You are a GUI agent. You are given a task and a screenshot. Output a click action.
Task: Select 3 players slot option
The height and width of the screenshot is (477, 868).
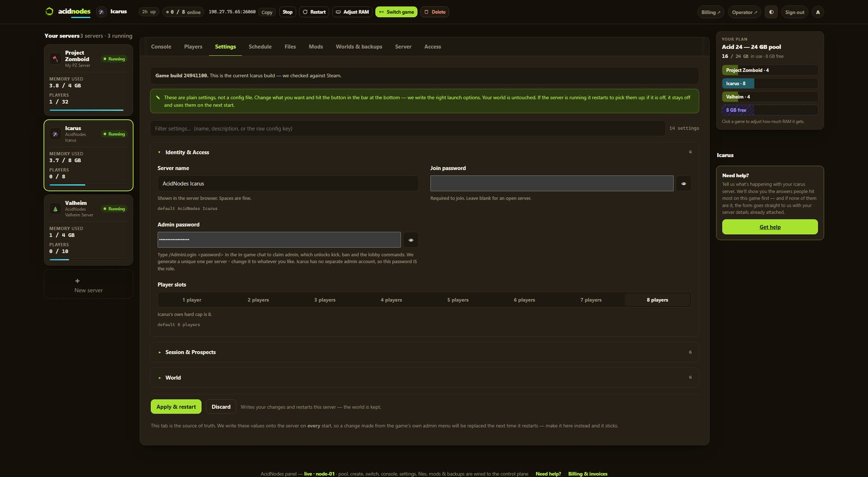click(325, 300)
